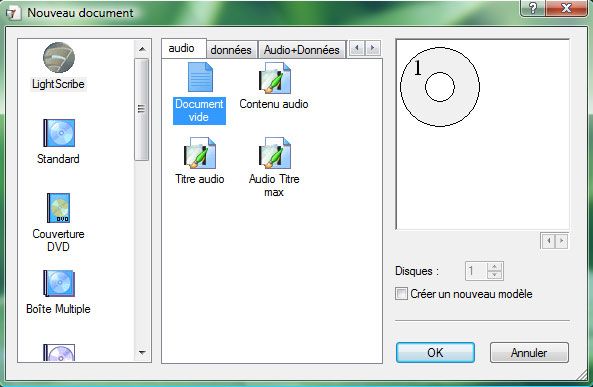This screenshot has width=593, height=387.
Task: Show more tabs with right tab arrow
Action: tap(373, 48)
